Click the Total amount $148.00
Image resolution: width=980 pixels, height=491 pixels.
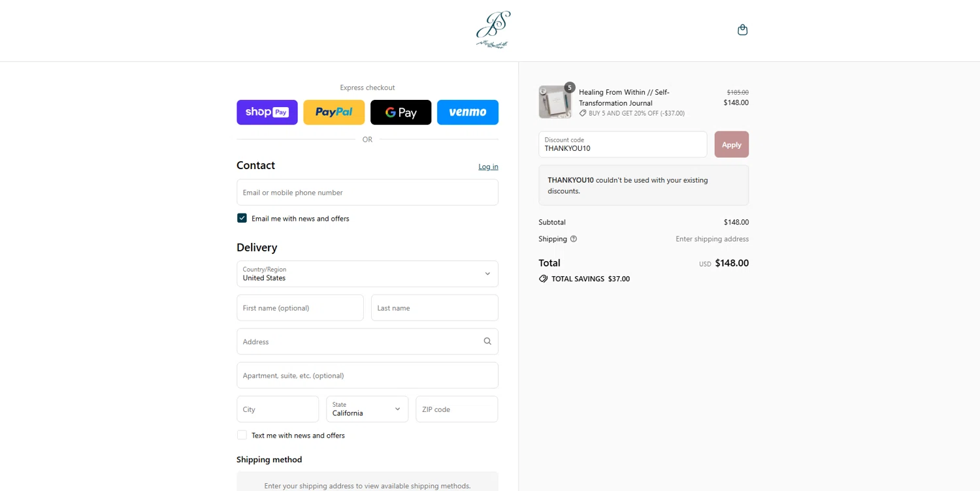732,263
